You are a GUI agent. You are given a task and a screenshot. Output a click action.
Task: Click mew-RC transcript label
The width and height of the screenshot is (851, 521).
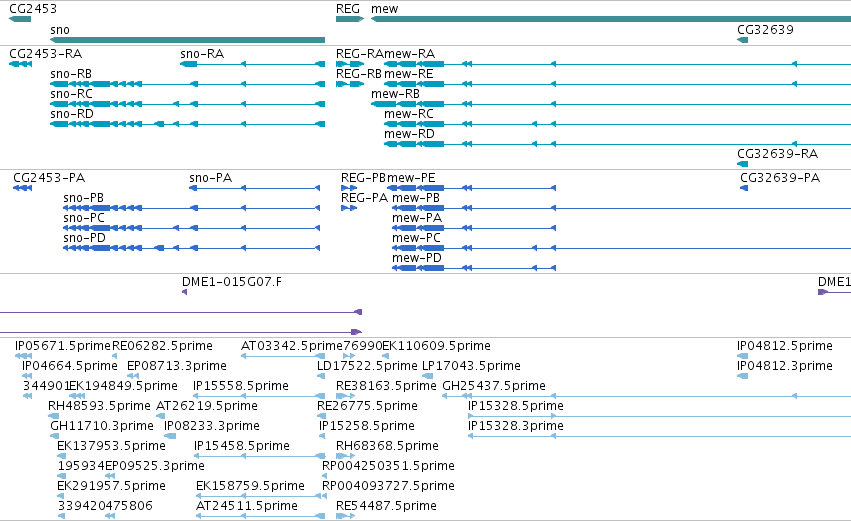pyautogui.click(x=409, y=114)
